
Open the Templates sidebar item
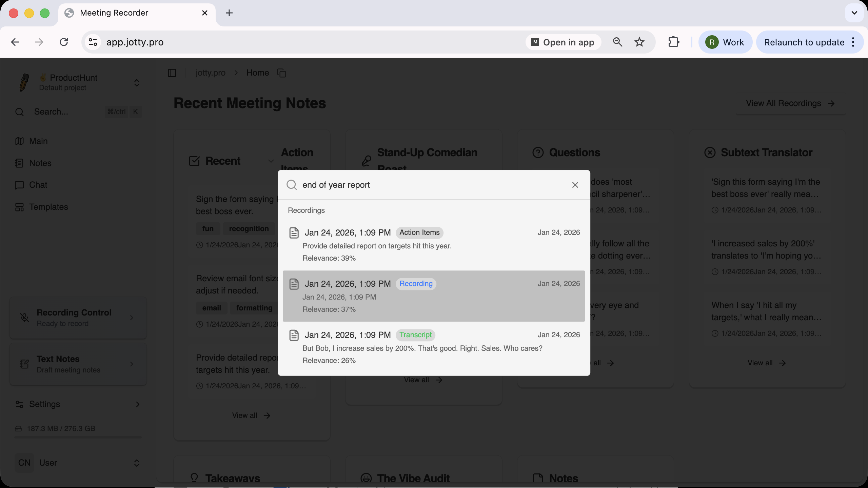[48, 207]
